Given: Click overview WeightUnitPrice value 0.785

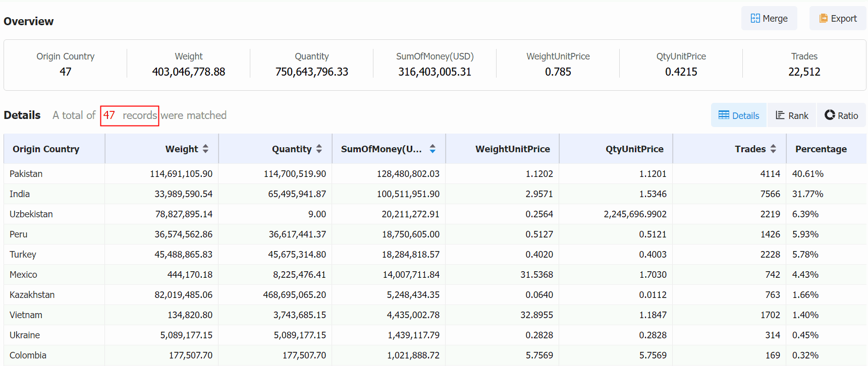Looking at the screenshot, I should pyautogui.click(x=558, y=72).
